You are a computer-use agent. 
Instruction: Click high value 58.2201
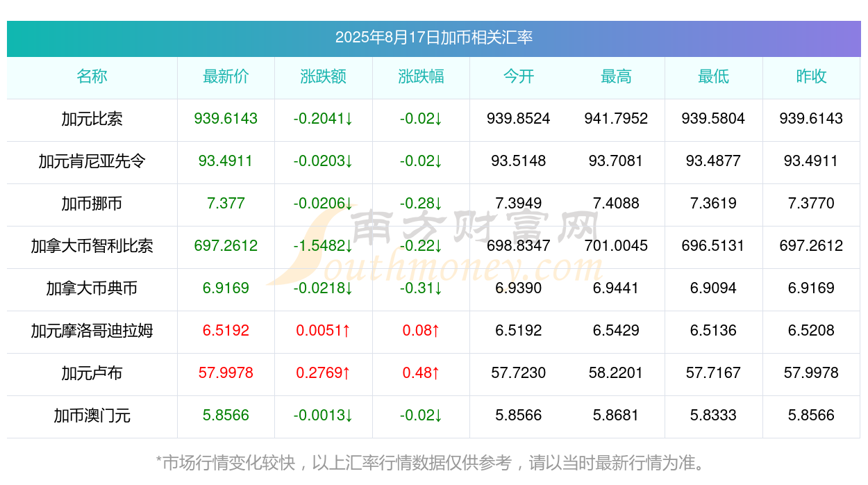[616, 373]
